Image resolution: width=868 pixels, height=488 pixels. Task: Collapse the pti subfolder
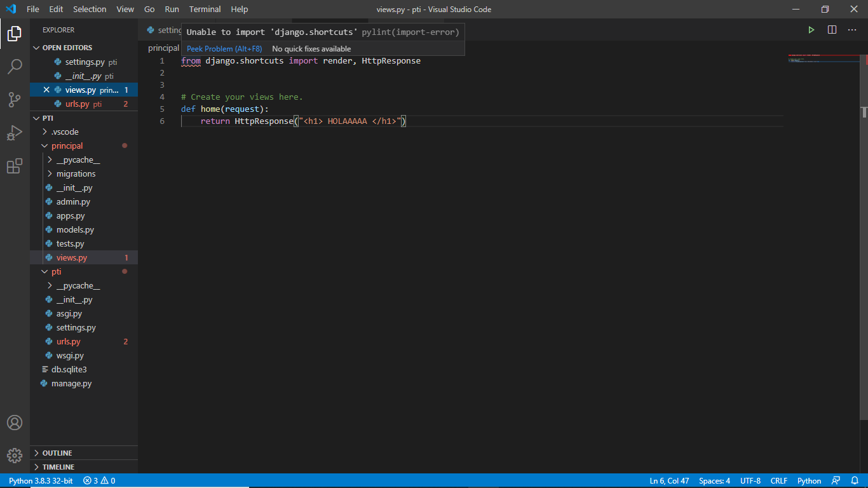tap(84, 271)
